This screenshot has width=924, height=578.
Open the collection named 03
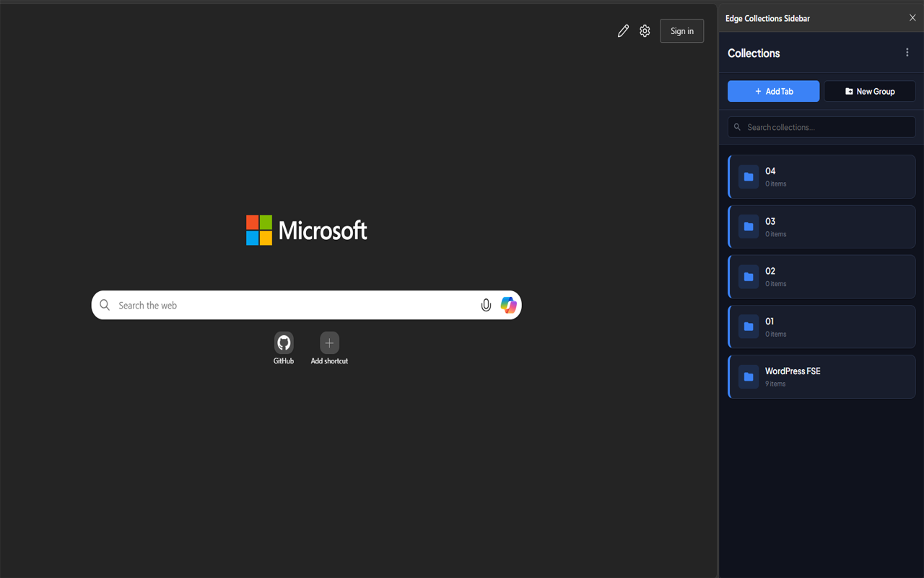[x=821, y=227]
